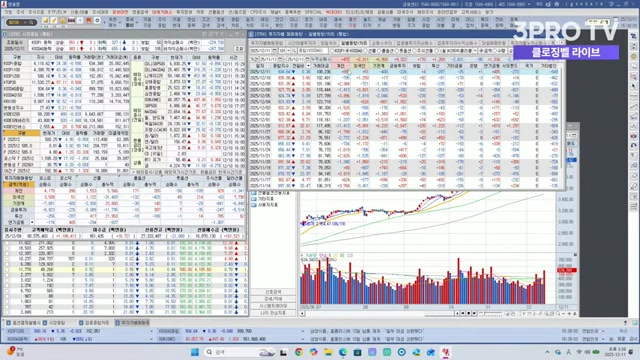Select the KOSDAQ radio button
640x360 pixels.
click(348, 51)
